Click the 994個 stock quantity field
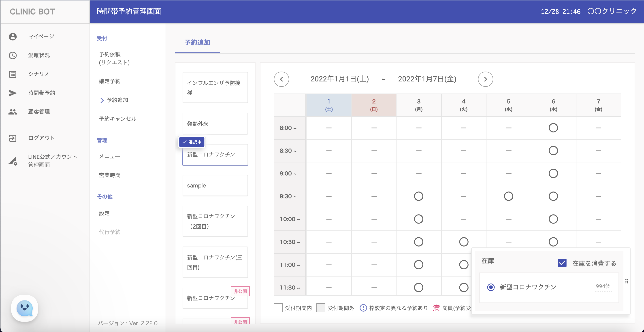644x332 pixels. tap(603, 287)
